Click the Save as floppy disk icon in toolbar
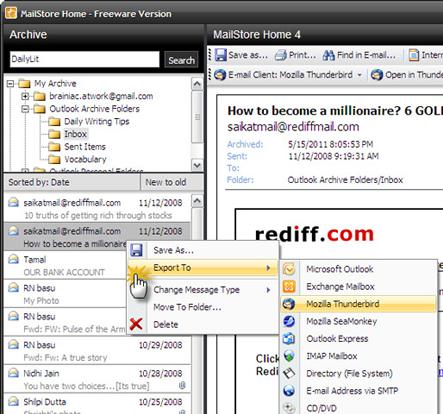Image resolution: width=443 pixels, height=414 pixels. [x=220, y=55]
